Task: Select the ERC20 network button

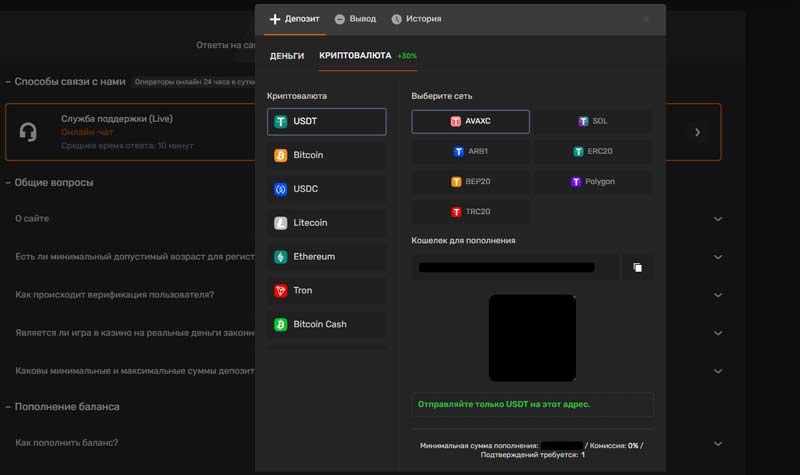Action: click(x=592, y=152)
